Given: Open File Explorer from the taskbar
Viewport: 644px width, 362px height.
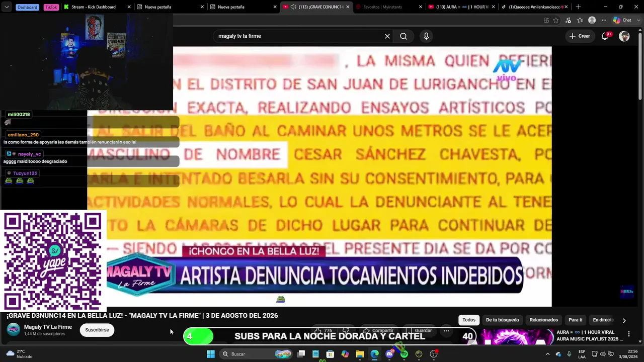Looking at the screenshot, I should 360,354.
